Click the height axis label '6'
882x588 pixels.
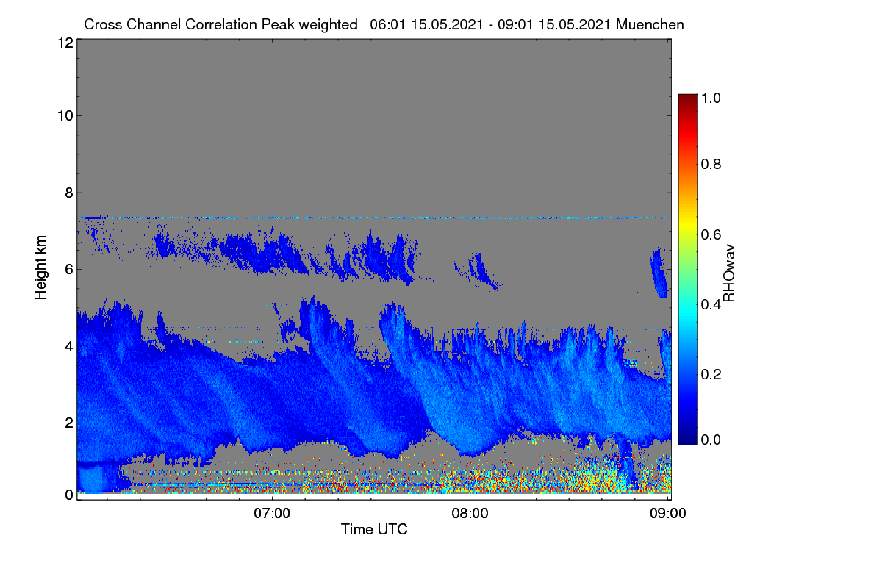(x=69, y=270)
